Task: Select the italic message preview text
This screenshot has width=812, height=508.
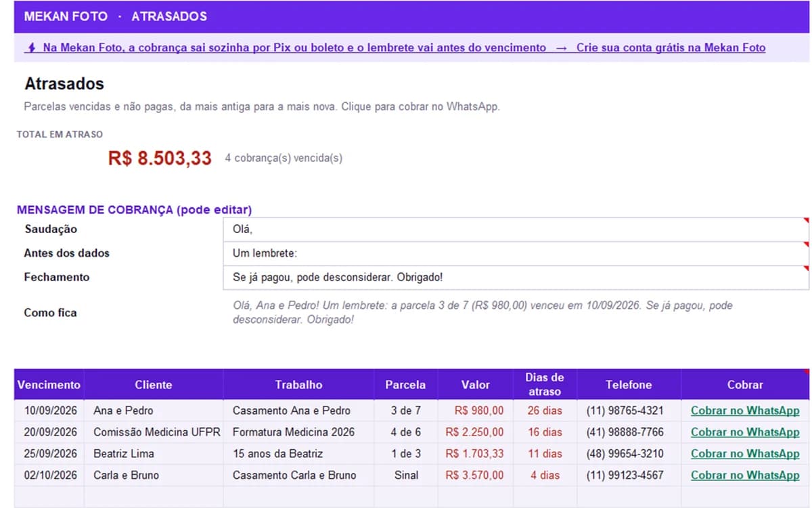Action: [x=482, y=312]
